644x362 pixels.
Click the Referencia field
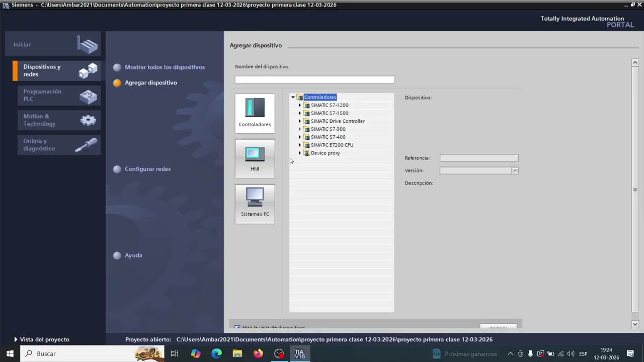(x=479, y=158)
